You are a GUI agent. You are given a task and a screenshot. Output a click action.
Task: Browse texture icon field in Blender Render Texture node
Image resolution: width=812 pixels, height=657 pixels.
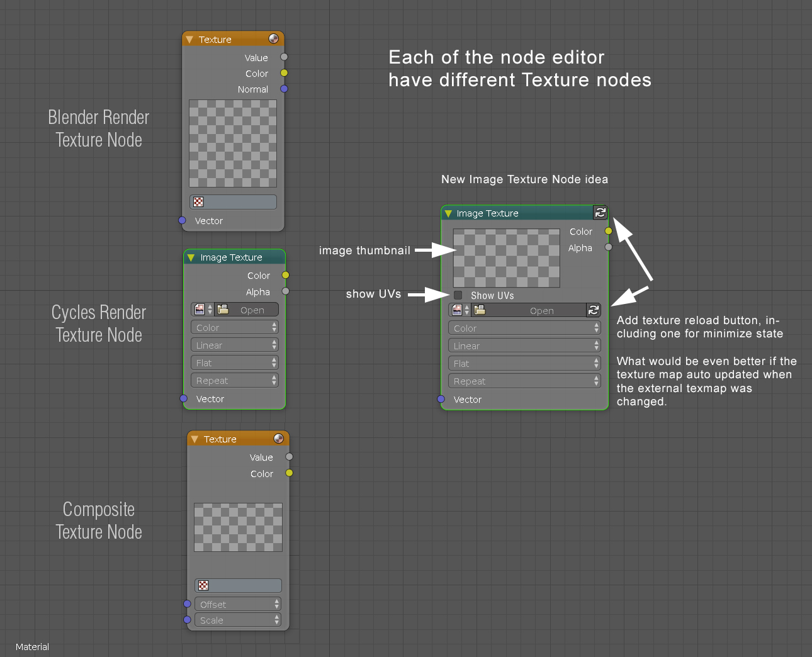pos(233,202)
